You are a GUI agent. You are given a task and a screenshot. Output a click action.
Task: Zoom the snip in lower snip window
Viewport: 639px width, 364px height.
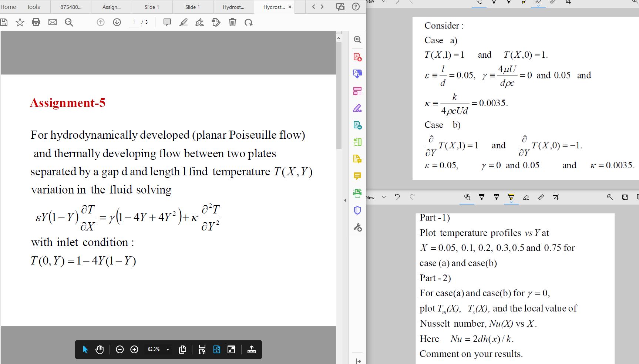tap(610, 197)
